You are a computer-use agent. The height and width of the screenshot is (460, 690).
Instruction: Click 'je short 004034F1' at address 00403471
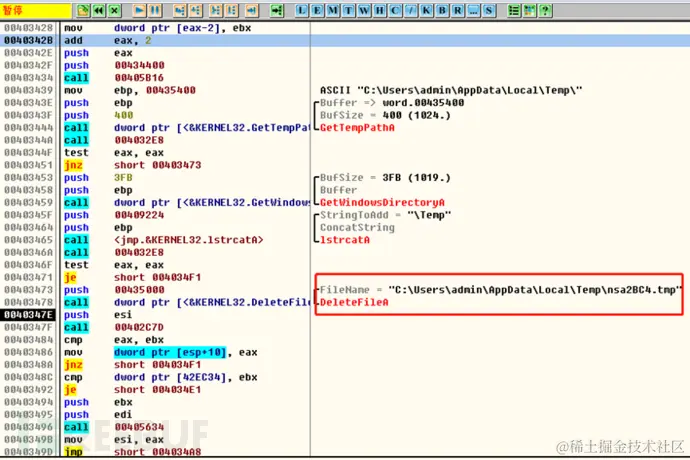tap(133, 277)
